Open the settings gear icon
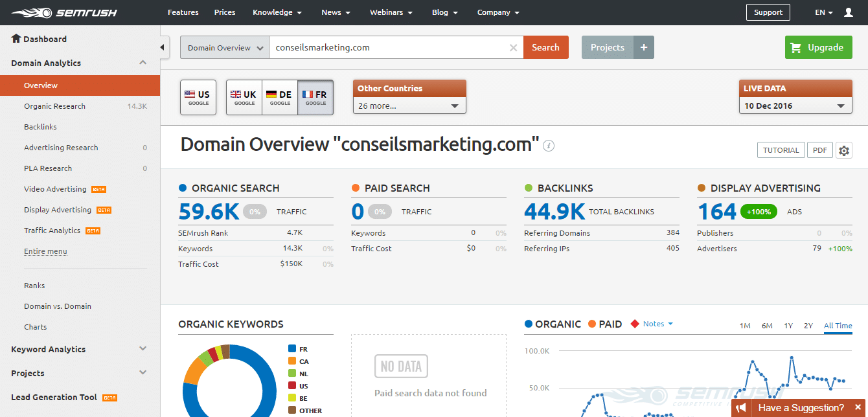868x417 pixels. coord(843,150)
